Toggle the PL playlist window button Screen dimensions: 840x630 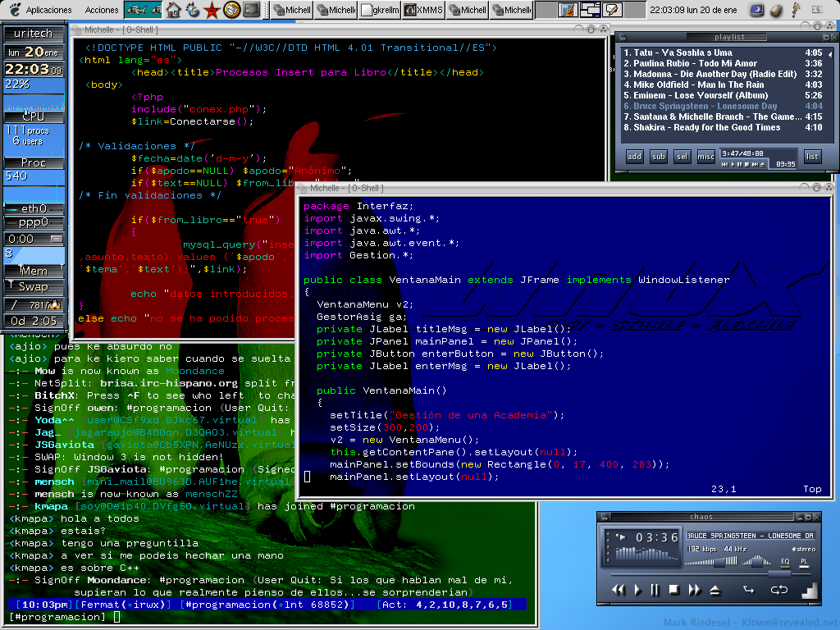[x=804, y=562]
